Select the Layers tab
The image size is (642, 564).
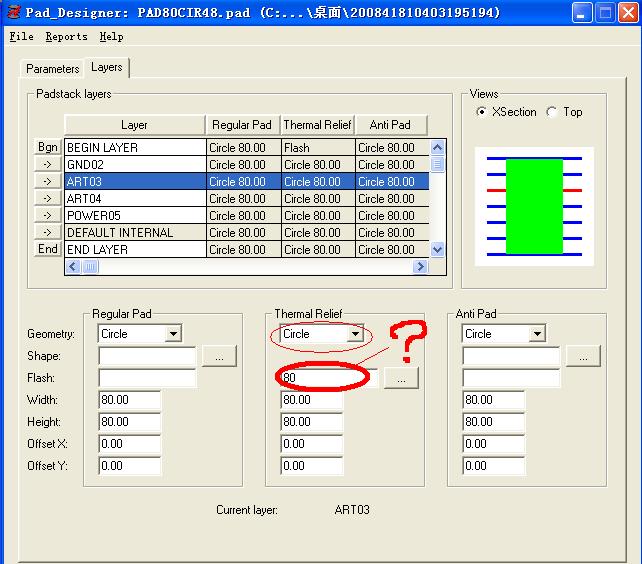point(107,67)
